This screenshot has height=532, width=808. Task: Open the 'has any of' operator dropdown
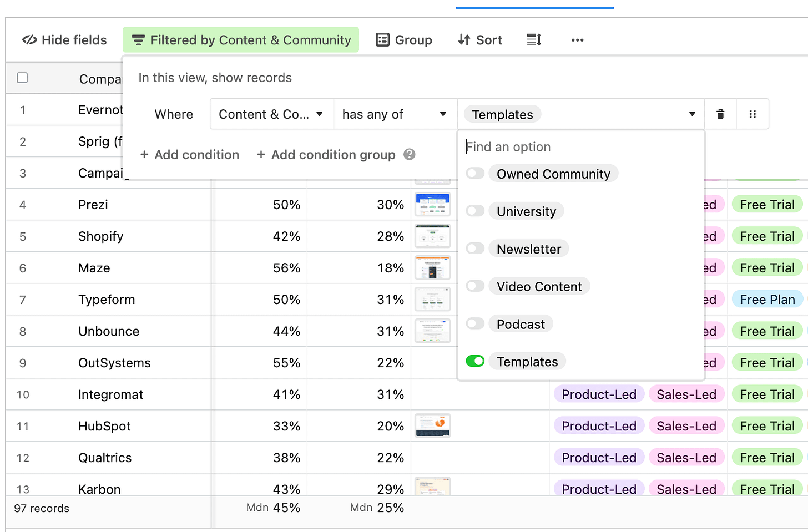click(x=395, y=114)
